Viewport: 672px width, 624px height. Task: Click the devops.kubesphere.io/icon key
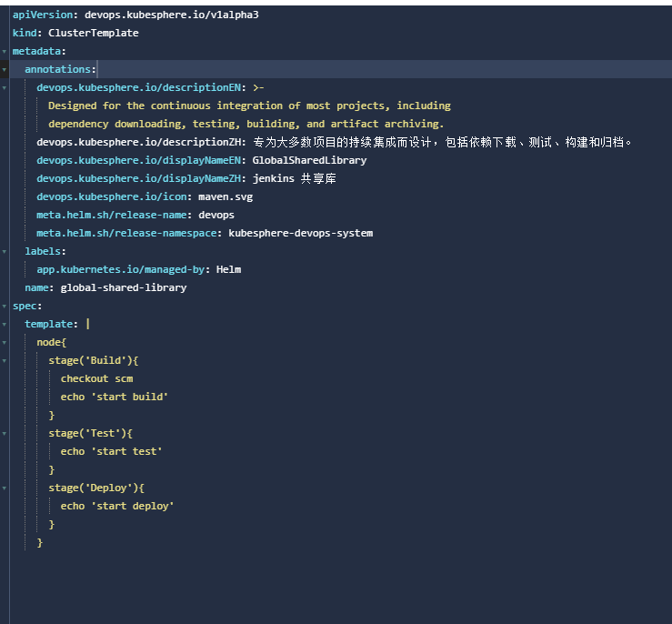click(112, 196)
